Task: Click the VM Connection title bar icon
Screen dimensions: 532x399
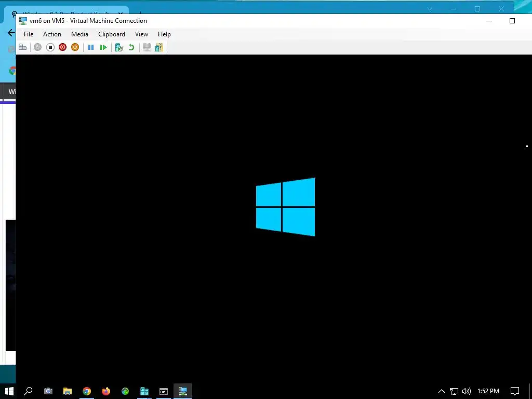Action: (x=23, y=21)
